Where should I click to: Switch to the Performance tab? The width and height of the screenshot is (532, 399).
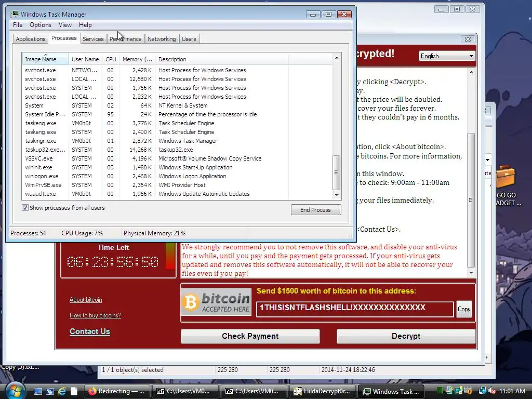126,39
